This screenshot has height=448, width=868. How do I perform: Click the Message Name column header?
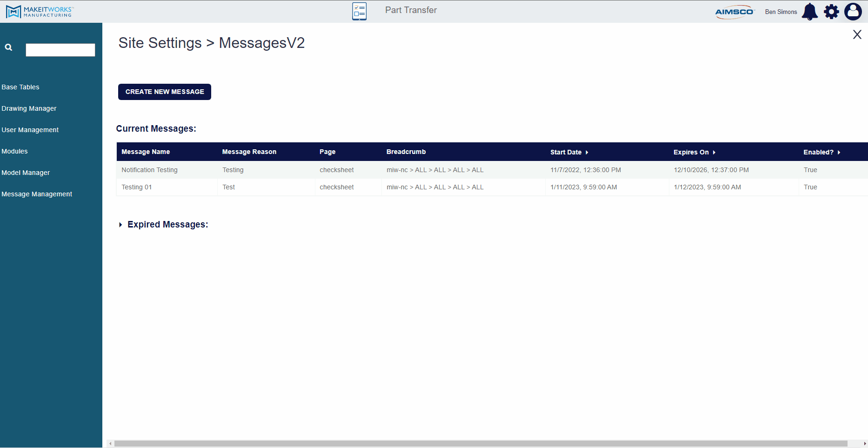pyautogui.click(x=146, y=152)
